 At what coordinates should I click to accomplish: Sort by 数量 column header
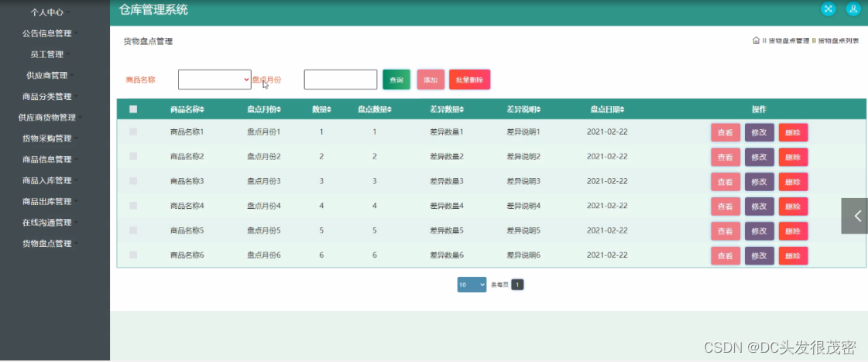pos(321,109)
